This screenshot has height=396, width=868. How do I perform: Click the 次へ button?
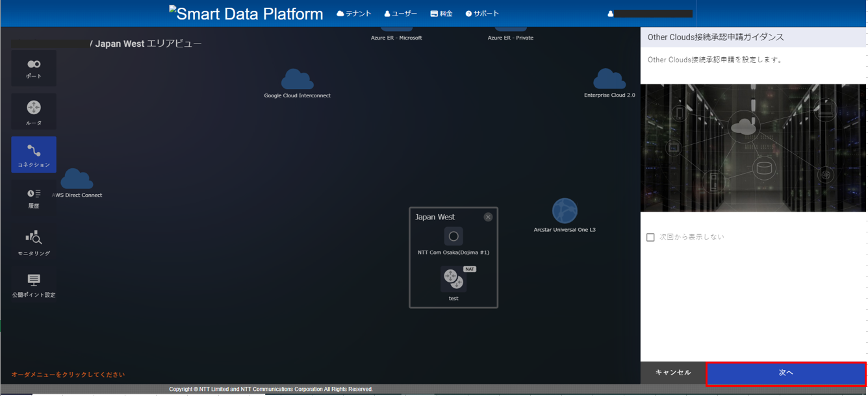[785, 373]
